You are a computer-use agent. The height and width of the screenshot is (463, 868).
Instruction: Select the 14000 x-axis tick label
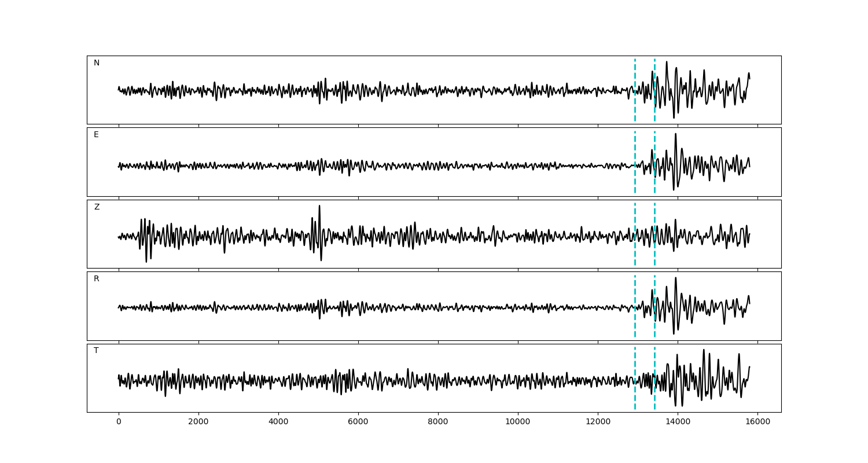pyautogui.click(x=678, y=422)
